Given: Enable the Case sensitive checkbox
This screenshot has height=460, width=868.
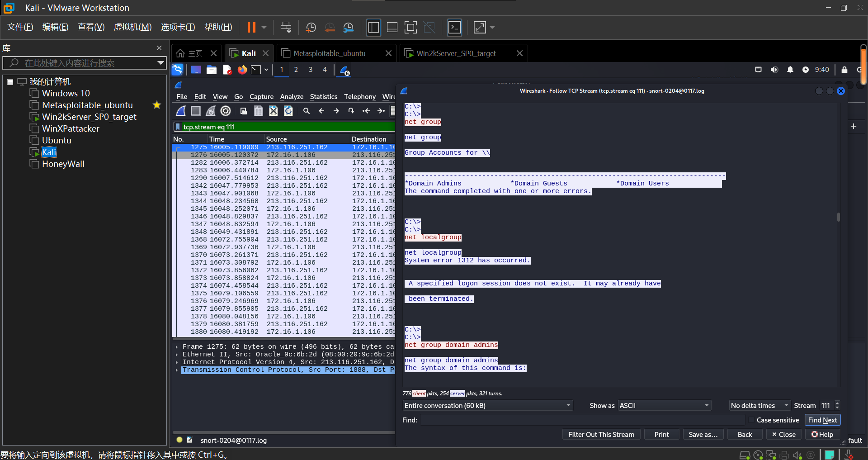Looking at the screenshot, I should point(751,420).
